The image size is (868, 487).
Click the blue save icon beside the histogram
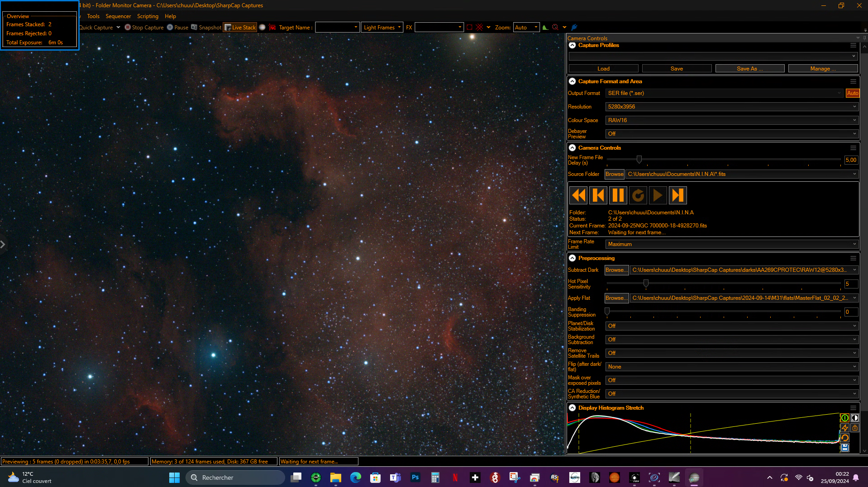coord(844,448)
